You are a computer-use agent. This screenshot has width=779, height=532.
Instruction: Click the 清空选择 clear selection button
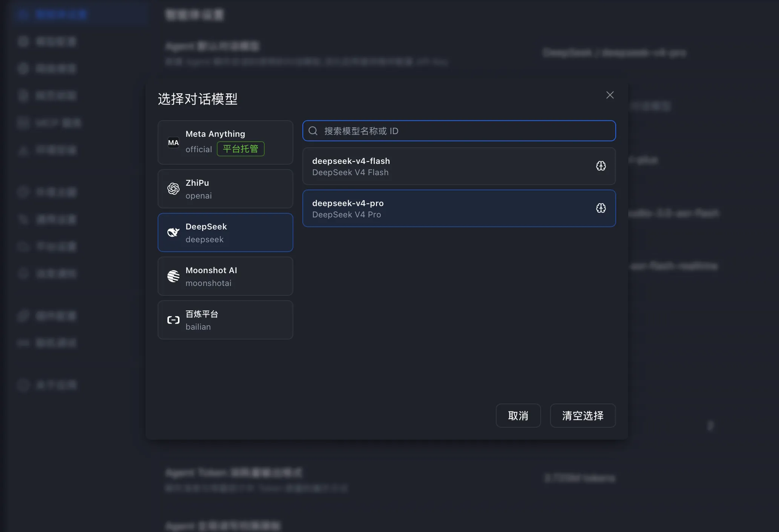(x=583, y=416)
